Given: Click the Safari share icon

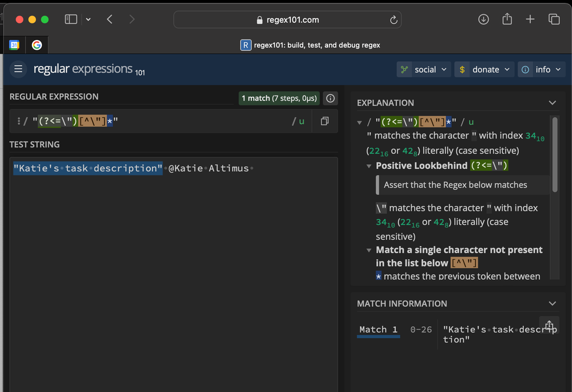Looking at the screenshot, I should pos(507,19).
